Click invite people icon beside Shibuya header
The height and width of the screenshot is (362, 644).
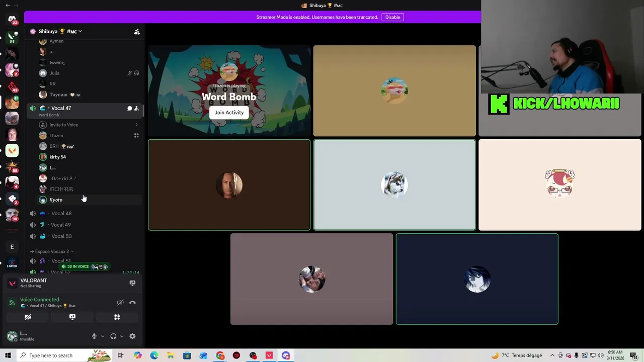pyautogui.click(x=137, y=31)
